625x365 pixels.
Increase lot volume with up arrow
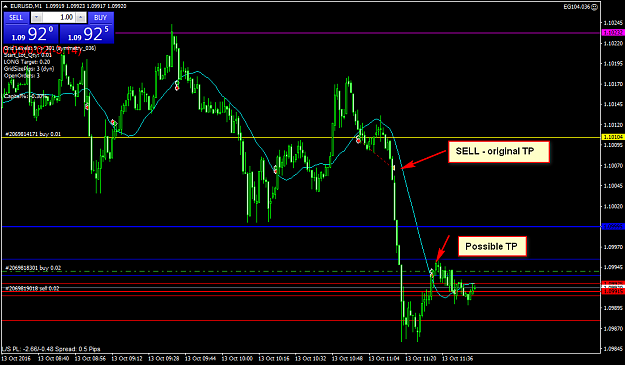coord(81,18)
